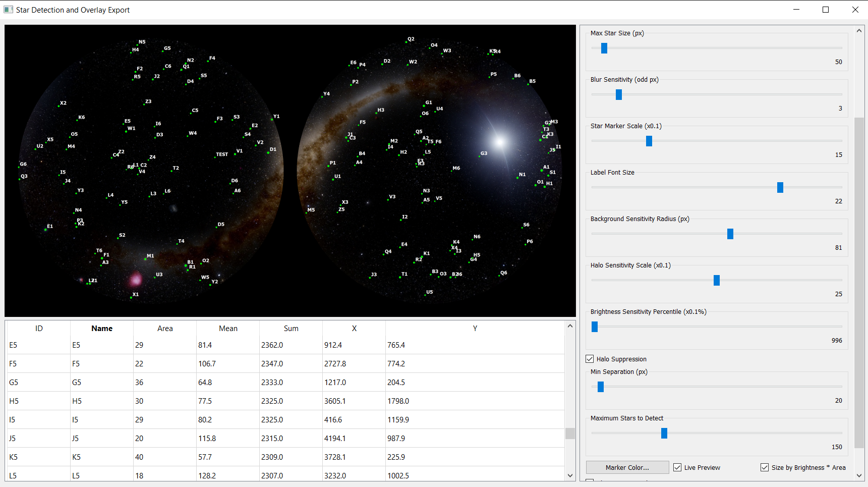Click the bright G3 star label in the preview
This screenshot has width=868, height=487.
tap(484, 153)
